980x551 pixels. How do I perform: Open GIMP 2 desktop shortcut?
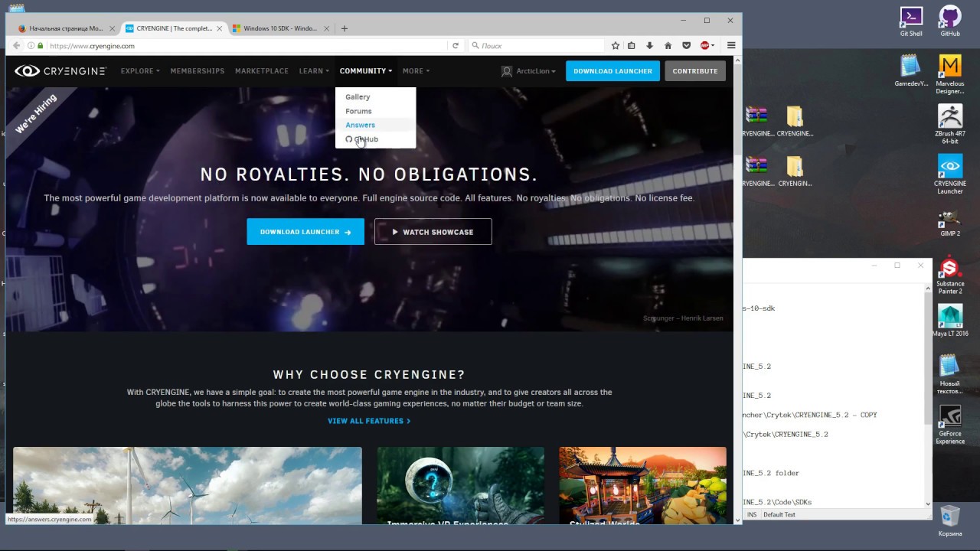[950, 223]
